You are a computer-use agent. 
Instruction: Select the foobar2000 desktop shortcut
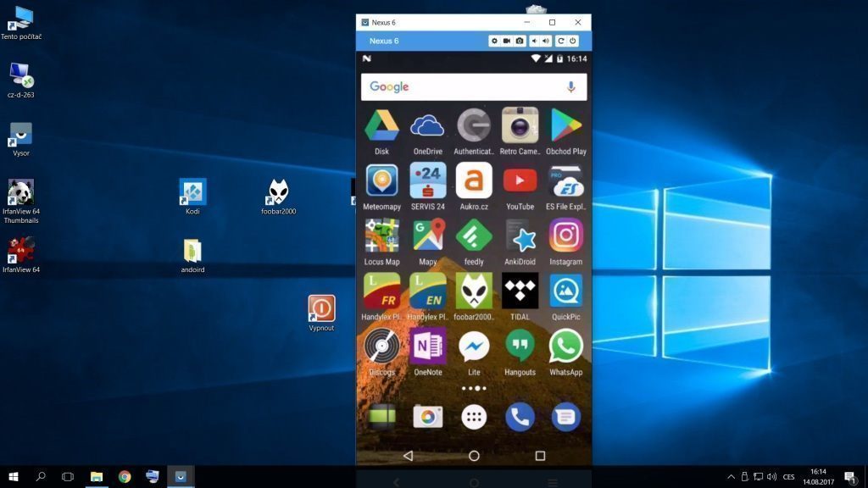(278, 197)
